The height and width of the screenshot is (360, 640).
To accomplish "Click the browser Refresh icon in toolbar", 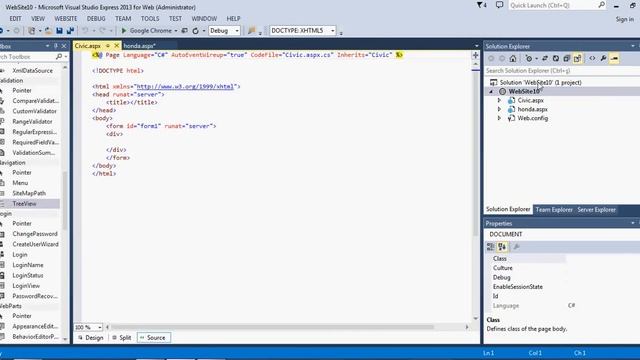I will (x=196, y=31).
